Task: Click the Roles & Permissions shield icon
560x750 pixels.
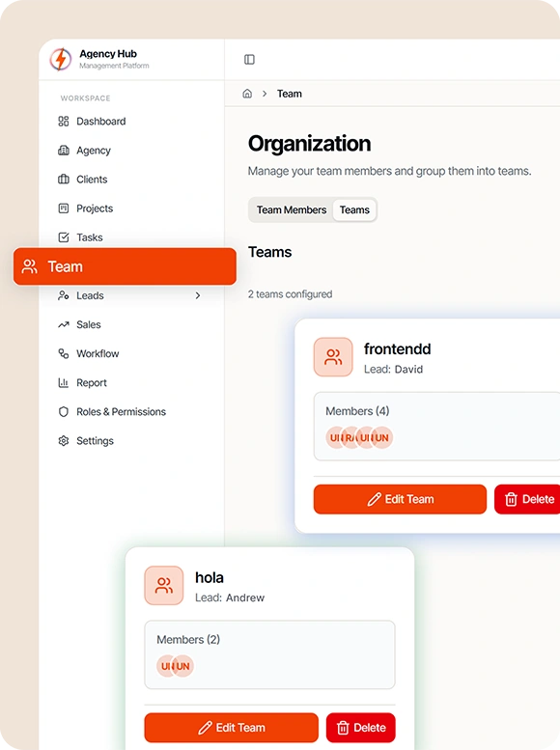Action: [x=63, y=412]
